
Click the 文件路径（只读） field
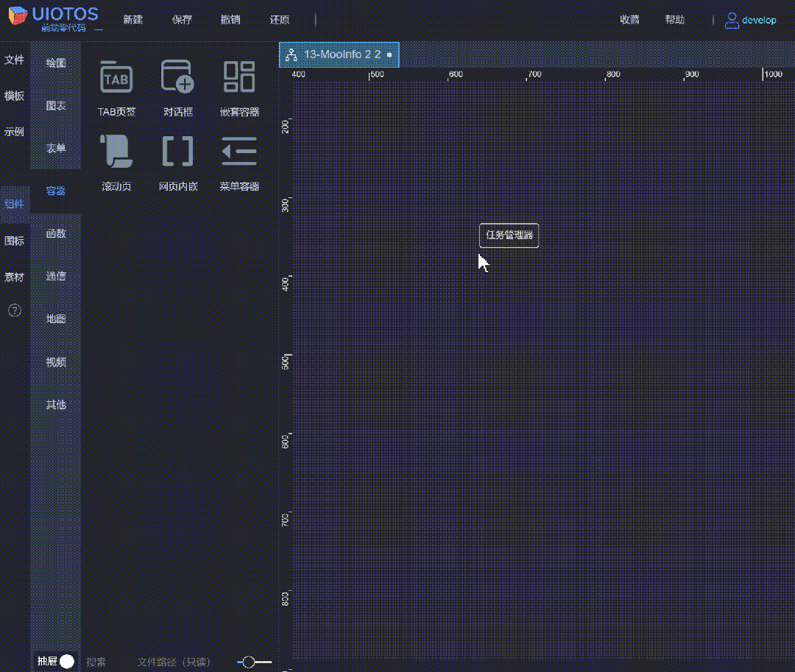coord(174,662)
